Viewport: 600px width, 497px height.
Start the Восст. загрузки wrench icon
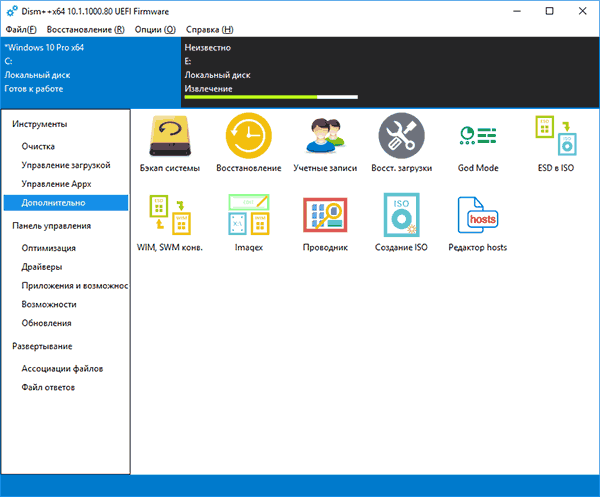click(x=401, y=143)
